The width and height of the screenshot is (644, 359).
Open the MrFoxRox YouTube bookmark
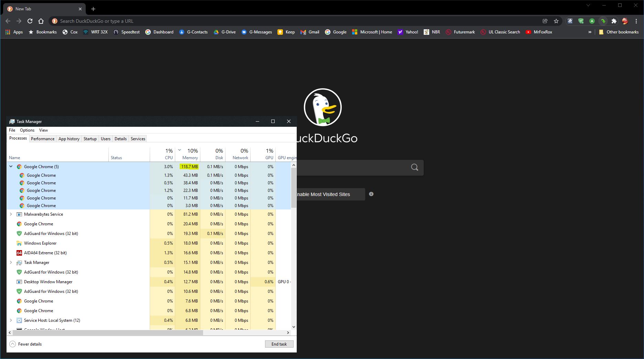click(x=539, y=32)
